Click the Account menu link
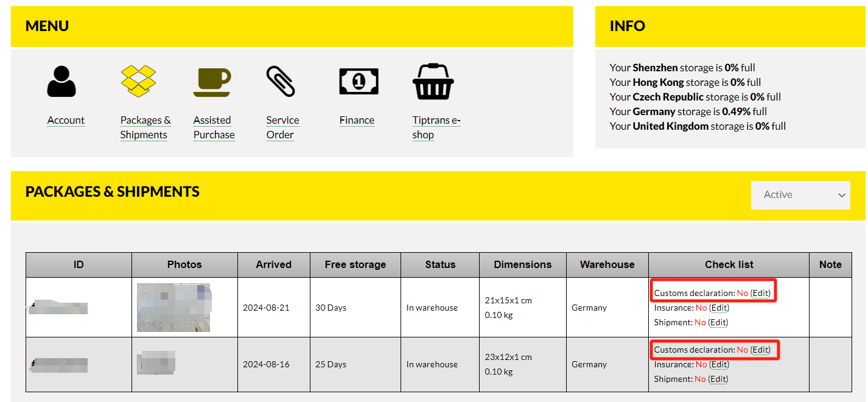868x402 pixels. [x=66, y=121]
